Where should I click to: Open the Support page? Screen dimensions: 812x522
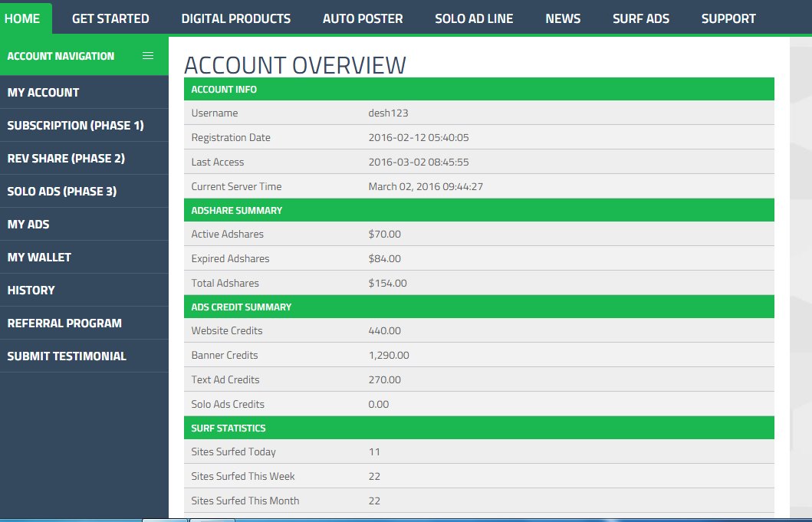(x=728, y=18)
